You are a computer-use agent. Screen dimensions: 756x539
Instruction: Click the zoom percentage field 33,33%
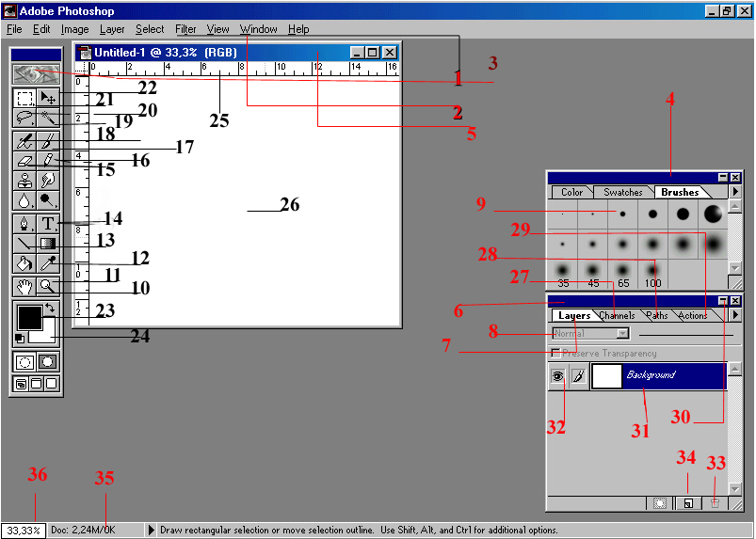24,531
